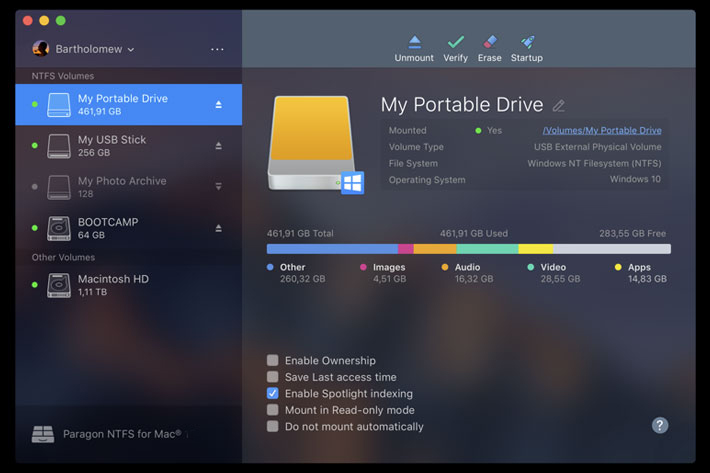Select Macintosh HD volume row

[129, 285]
